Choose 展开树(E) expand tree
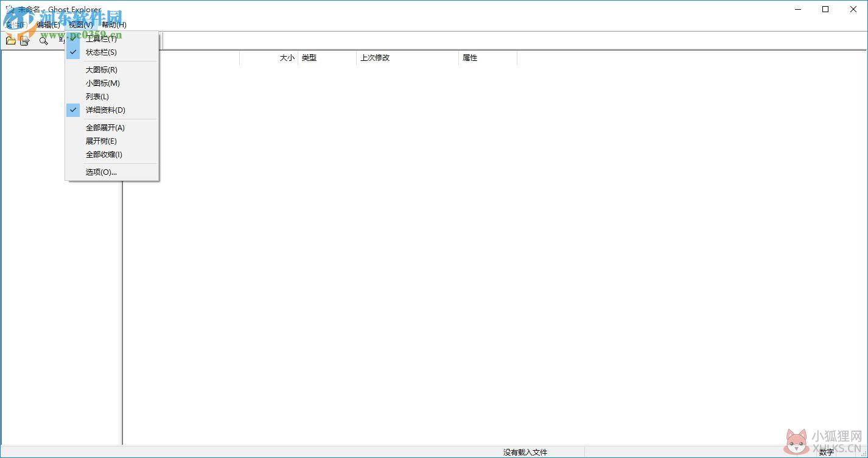 (112, 141)
